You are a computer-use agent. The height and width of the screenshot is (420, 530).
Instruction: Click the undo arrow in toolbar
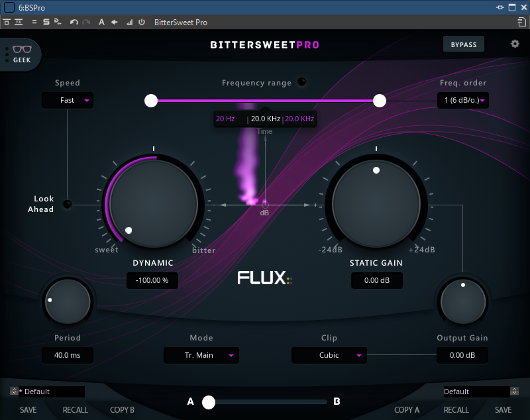pos(74,22)
